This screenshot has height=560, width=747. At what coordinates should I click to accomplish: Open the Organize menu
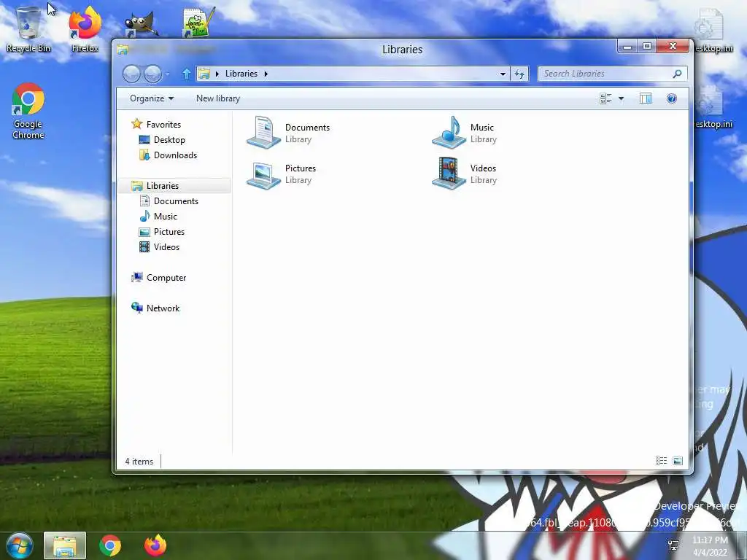[x=152, y=98]
